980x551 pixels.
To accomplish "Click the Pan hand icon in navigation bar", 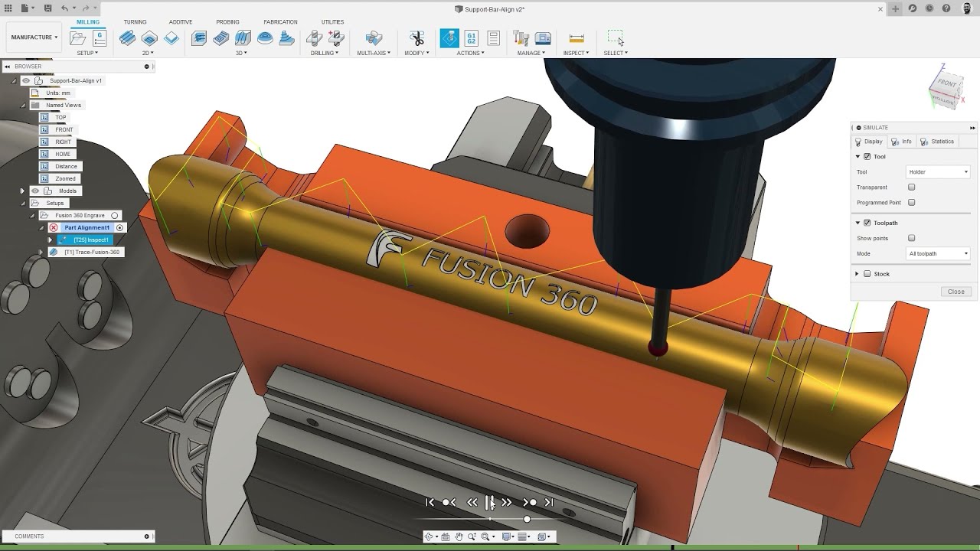I will tap(459, 537).
